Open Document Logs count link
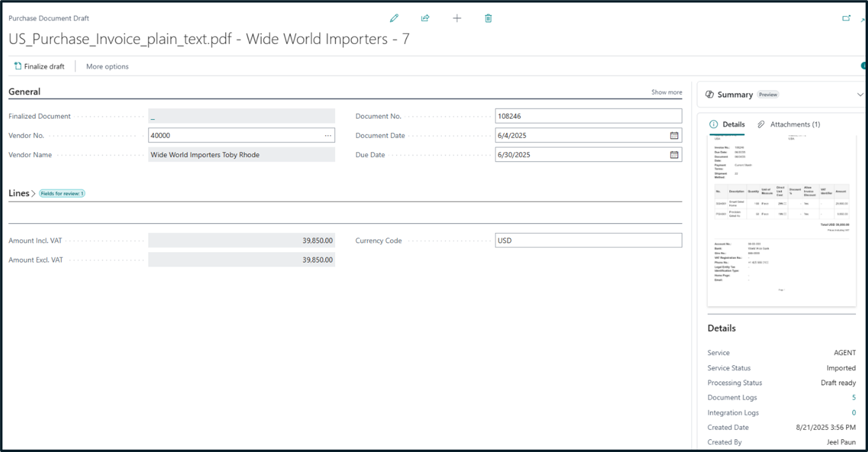 pyautogui.click(x=854, y=398)
